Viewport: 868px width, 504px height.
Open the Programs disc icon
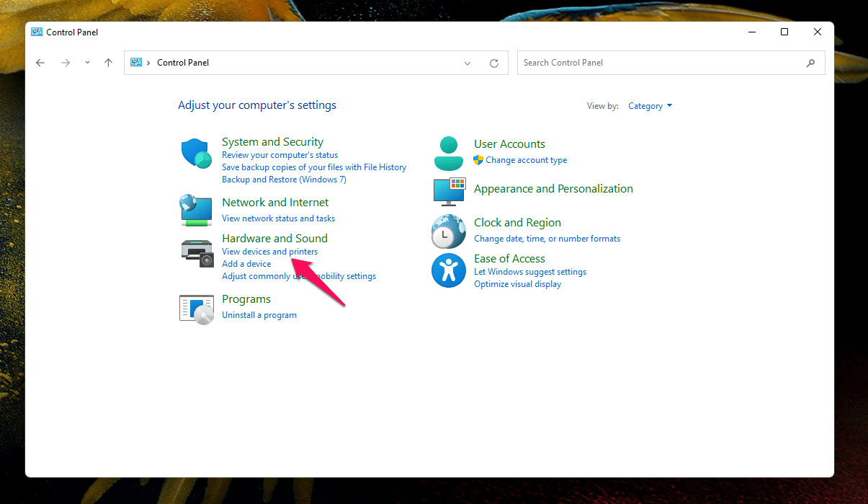[197, 309]
